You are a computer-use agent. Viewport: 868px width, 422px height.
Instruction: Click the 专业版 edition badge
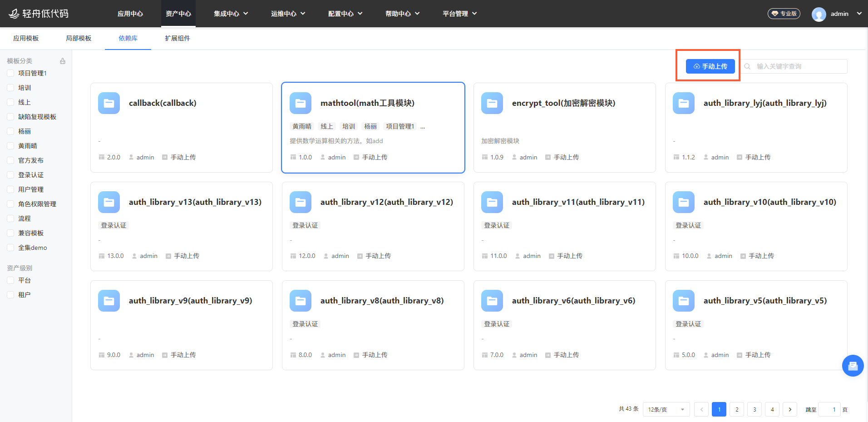click(784, 14)
